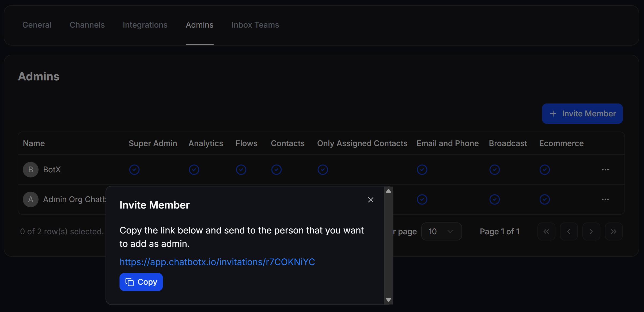Close the Invite Member dialog
Viewport: 644px width, 312px height.
(x=371, y=200)
